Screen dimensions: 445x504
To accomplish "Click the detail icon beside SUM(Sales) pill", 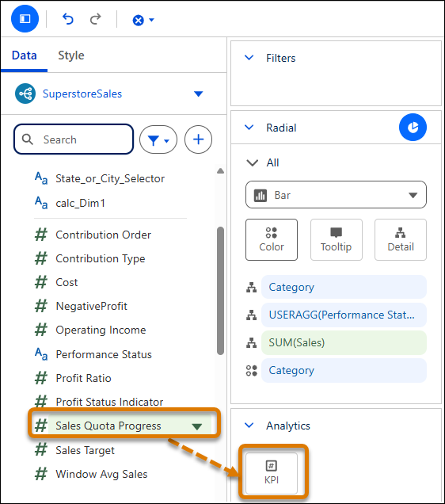I will (x=251, y=342).
